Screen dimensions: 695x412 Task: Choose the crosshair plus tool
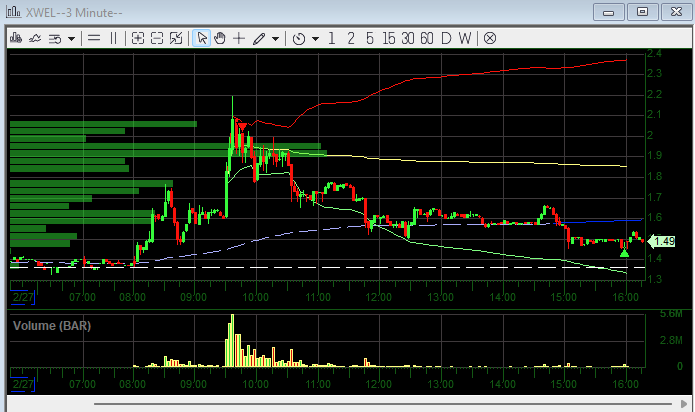(239, 39)
